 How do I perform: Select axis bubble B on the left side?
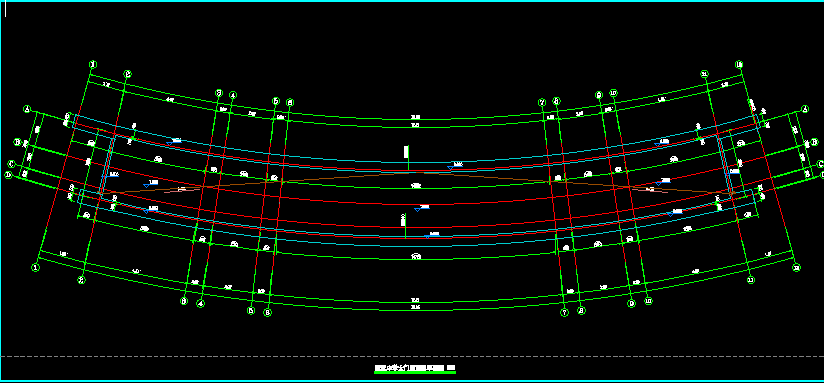[17, 142]
